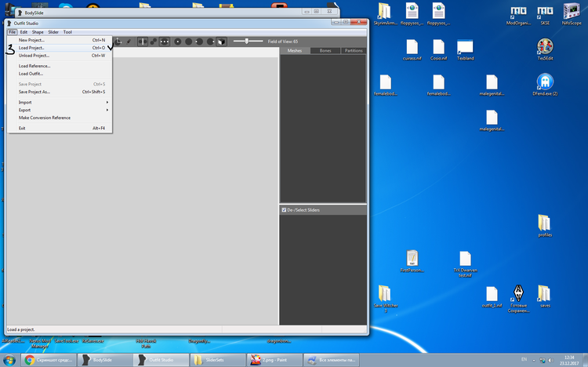The image size is (588, 367).
Task: Open the profiles folder on desktop
Action: tap(545, 226)
